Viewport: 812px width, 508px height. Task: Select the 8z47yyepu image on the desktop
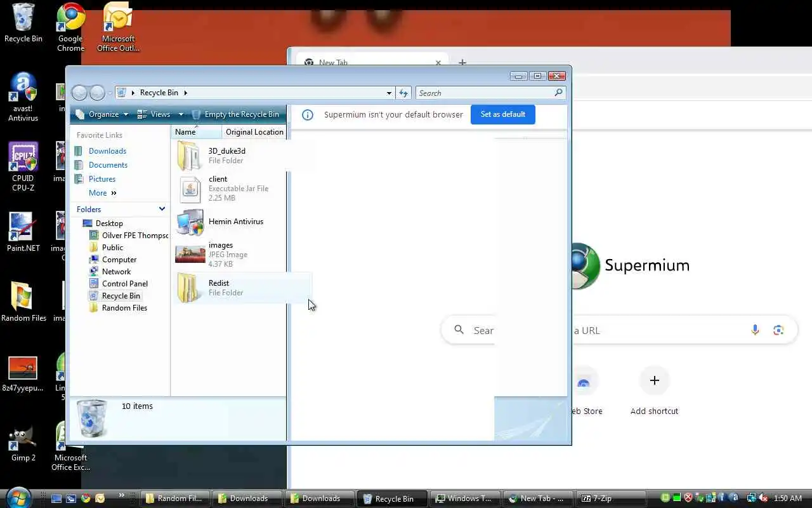click(23, 375)
